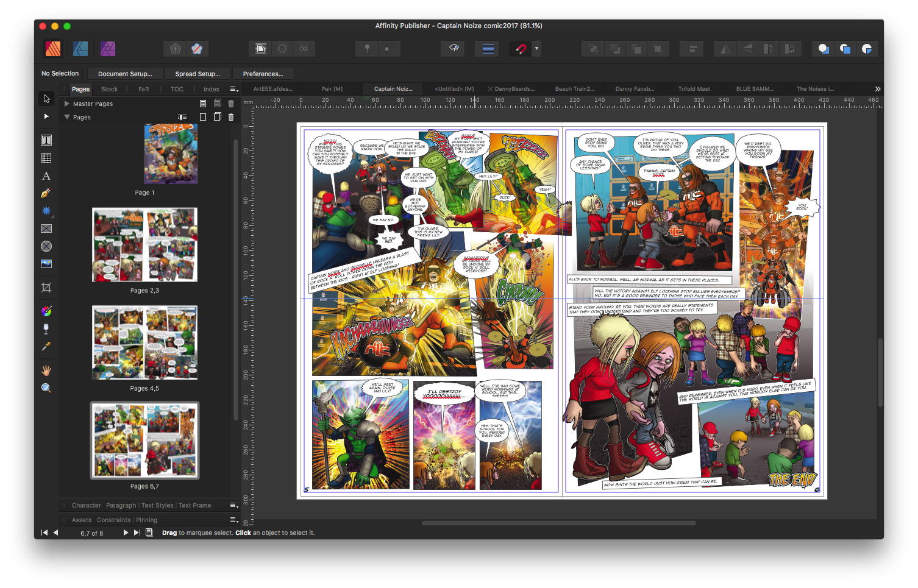Toggle the pin-to-anchor toolbar button
918x588 pixels.
tap(367, 49)
